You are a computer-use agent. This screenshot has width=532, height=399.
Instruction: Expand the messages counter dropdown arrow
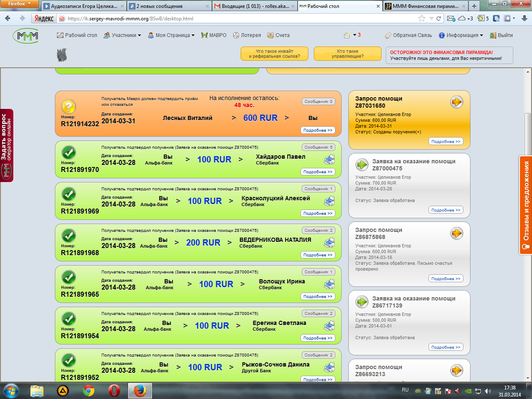pos(355,35)
